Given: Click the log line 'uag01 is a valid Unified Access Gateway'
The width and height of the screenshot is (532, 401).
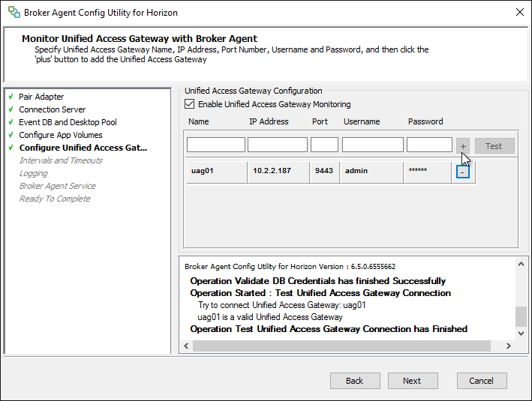Looking at the screenshot, I should tap(270, 317).
